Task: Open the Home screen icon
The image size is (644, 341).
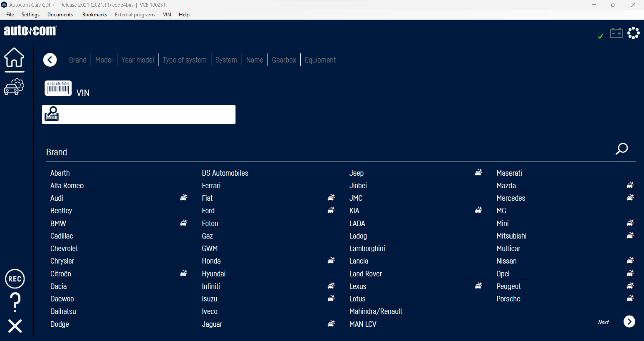Action: click(x=14, y=58)
